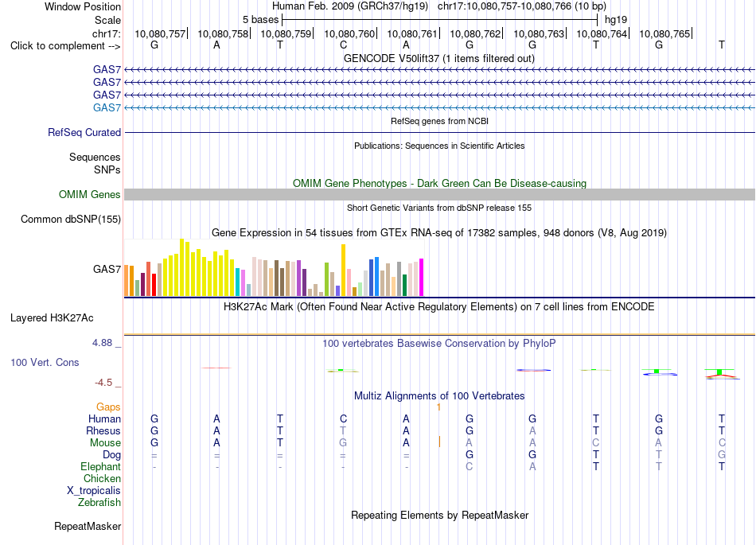The width and height of the screenshot is (756, 545).
Task: Open GENCODE V50lift37 track title
Action: tap(438, 58)
